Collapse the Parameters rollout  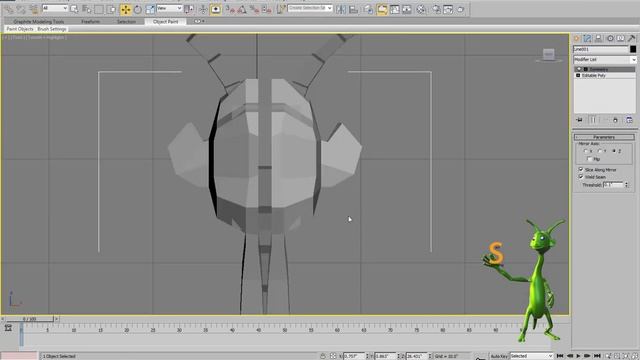[604, 137]
